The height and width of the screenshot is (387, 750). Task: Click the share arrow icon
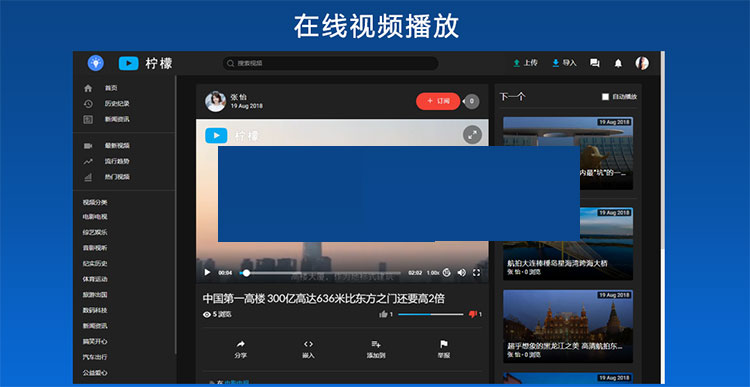click(241, 344)
